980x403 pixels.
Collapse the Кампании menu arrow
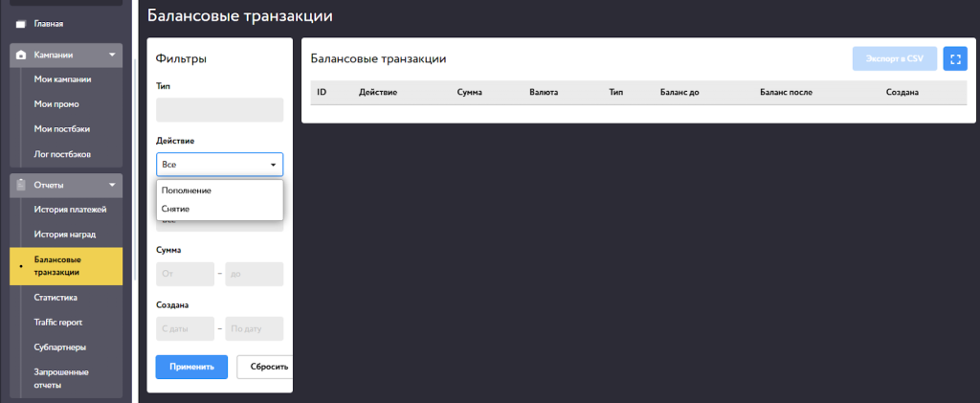(113, 56)
